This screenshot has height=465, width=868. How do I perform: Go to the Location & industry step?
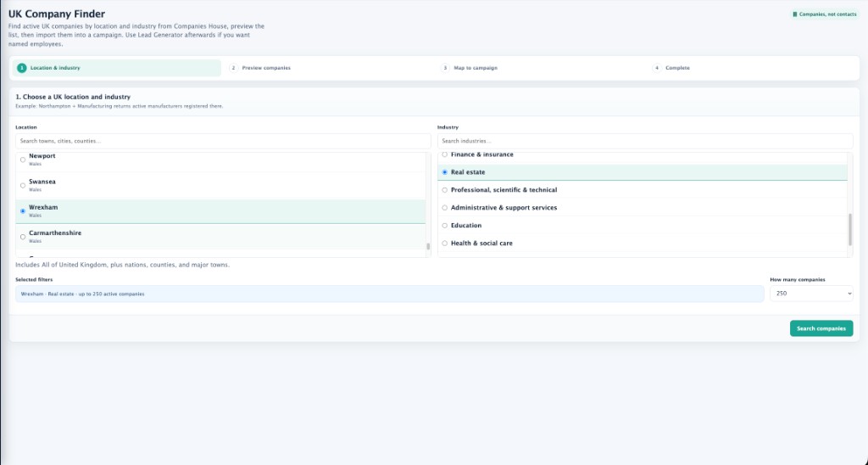(x=117, y=68)
